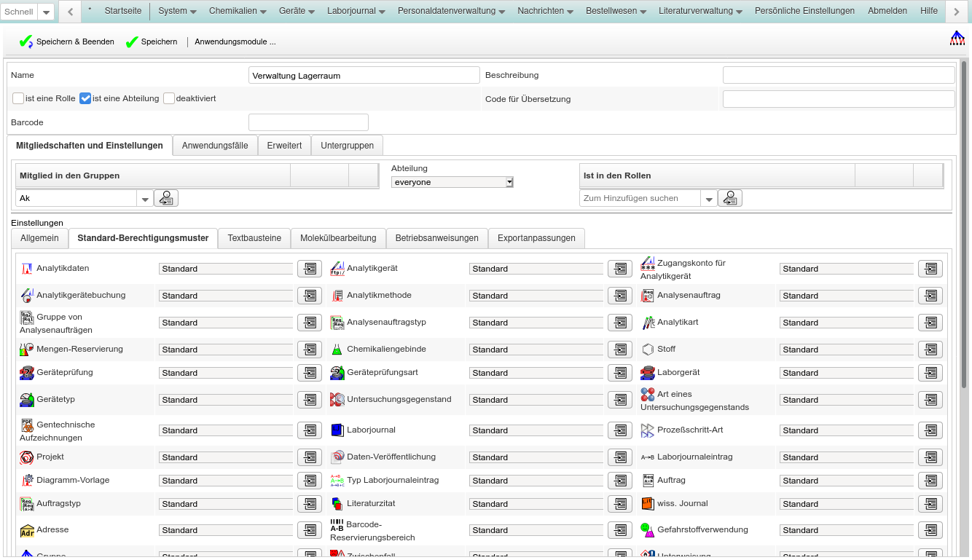This screenshot has height=560, width=972.
Task: Toggle the 'deaktiviert' checkbox
Action: tap(169, 98)
